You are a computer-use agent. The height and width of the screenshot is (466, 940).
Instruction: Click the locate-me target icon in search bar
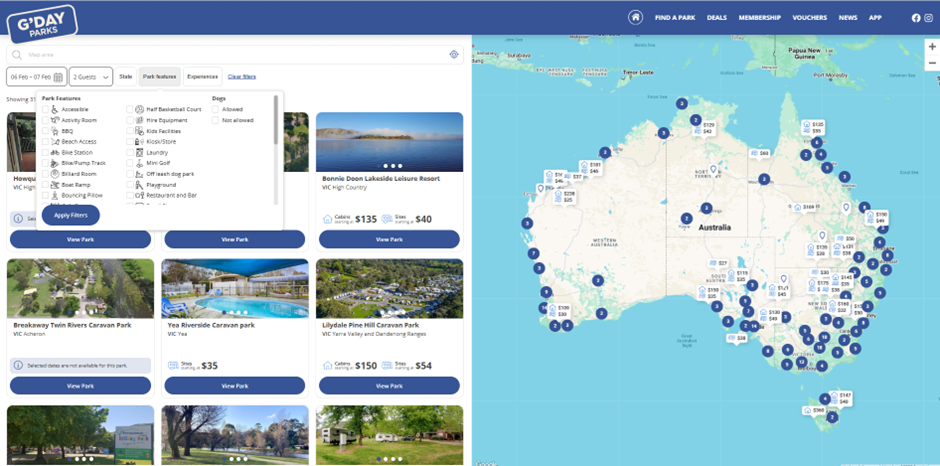[x=454, y=55]
